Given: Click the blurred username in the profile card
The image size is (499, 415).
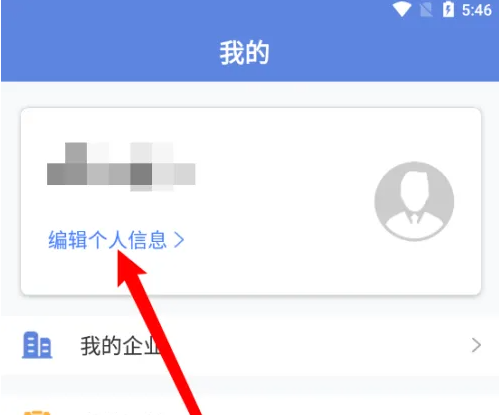Looking at the screenshot, I should click(121, 167).
